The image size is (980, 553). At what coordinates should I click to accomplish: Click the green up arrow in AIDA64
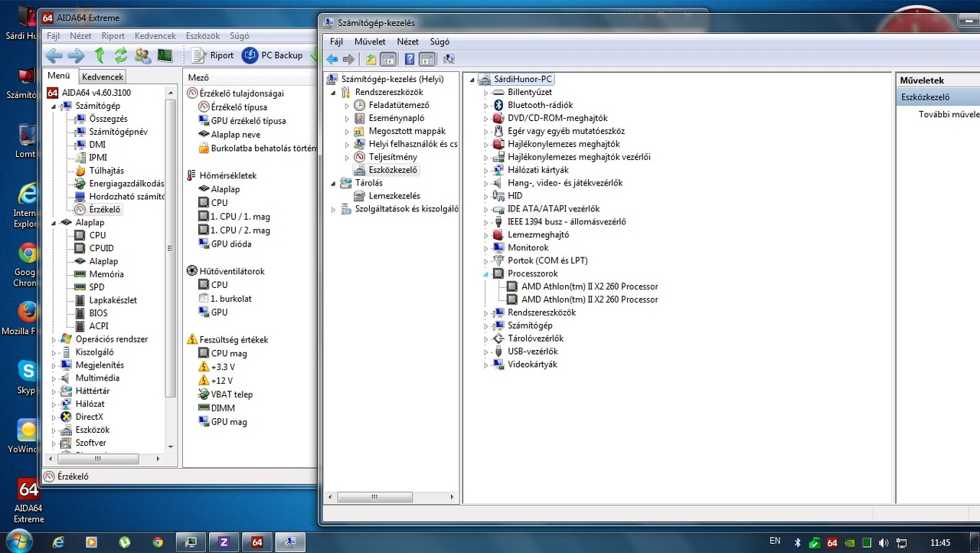[x=99, y=55]
